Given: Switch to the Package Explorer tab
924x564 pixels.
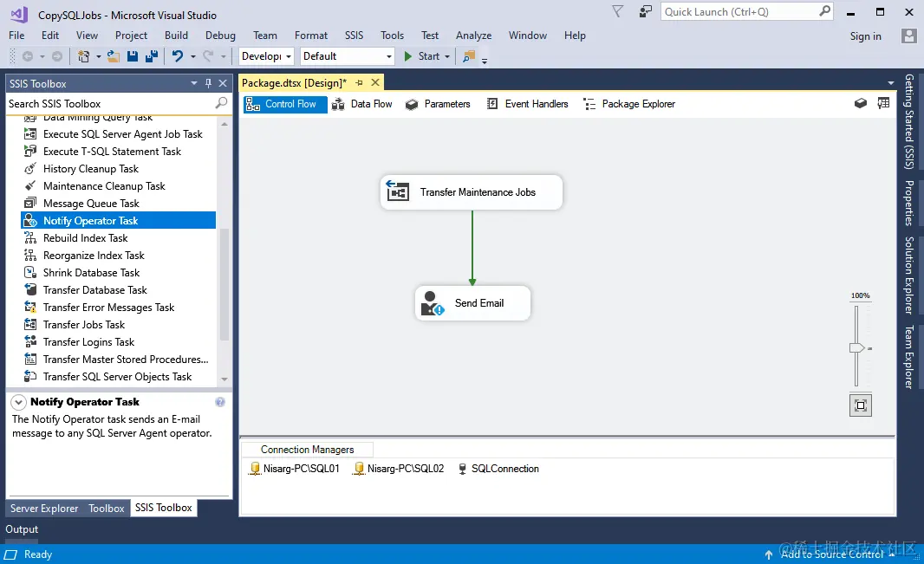Looking at the screenshot, I should [628, 104].
